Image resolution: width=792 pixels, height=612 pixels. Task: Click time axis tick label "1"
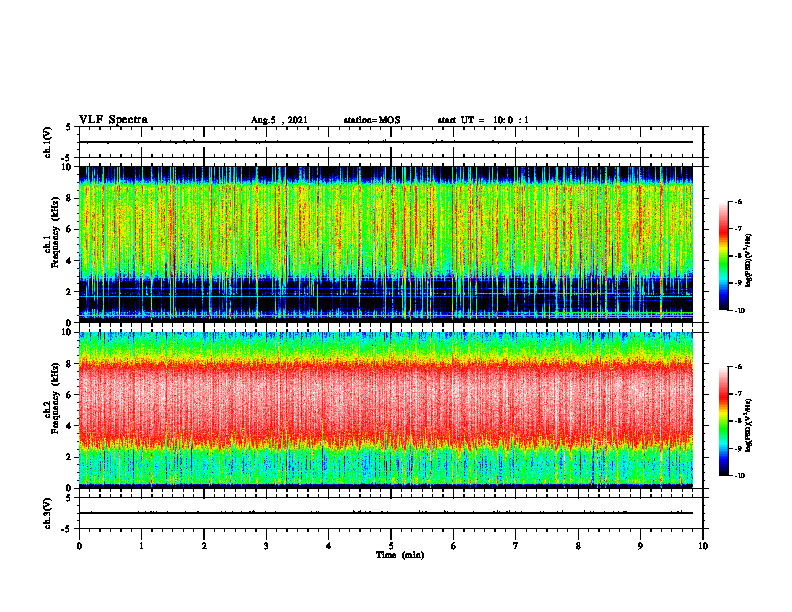(141, 546)
